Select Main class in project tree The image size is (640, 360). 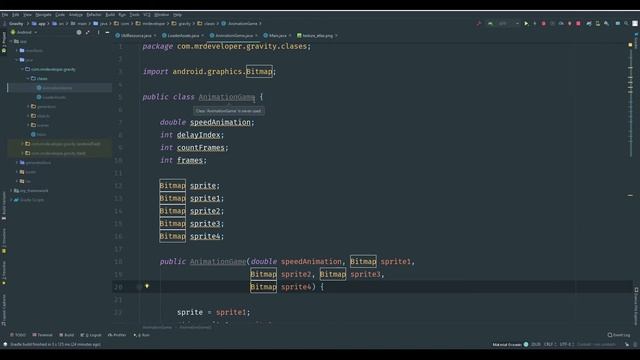(41, 134)
